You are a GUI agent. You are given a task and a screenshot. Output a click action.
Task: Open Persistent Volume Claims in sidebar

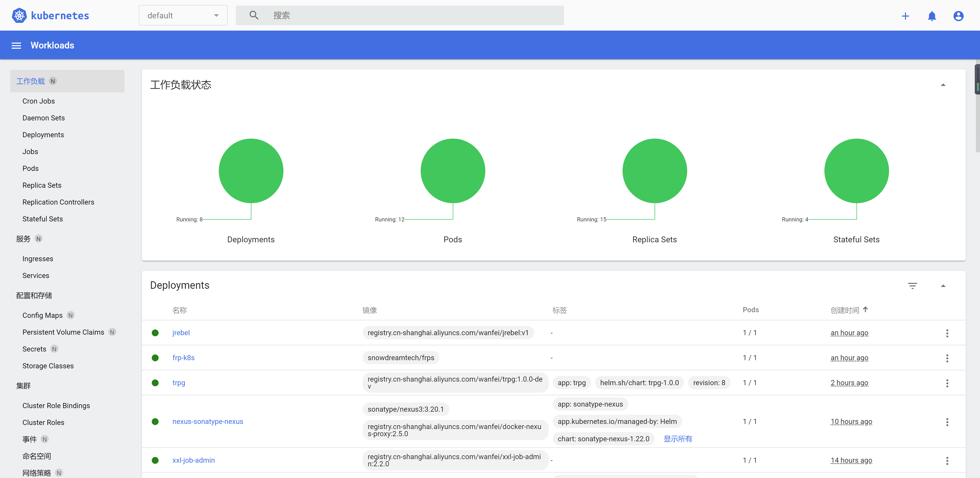coord(63,332)
